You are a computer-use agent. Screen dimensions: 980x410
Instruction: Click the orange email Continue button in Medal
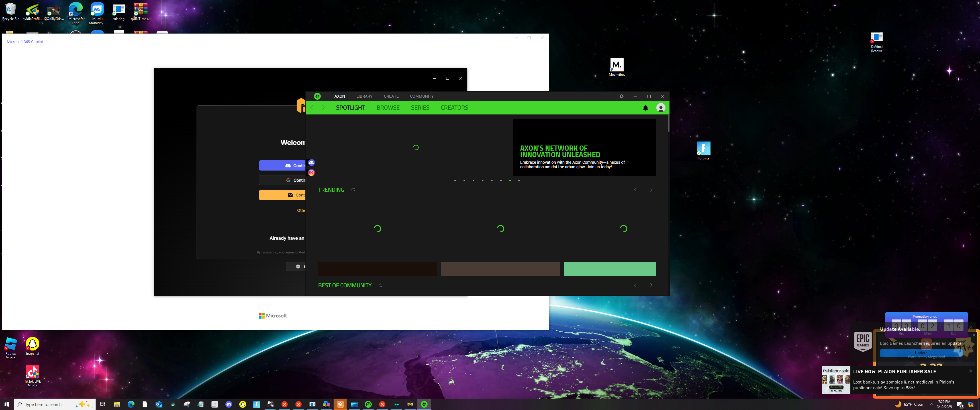(282, 195)
